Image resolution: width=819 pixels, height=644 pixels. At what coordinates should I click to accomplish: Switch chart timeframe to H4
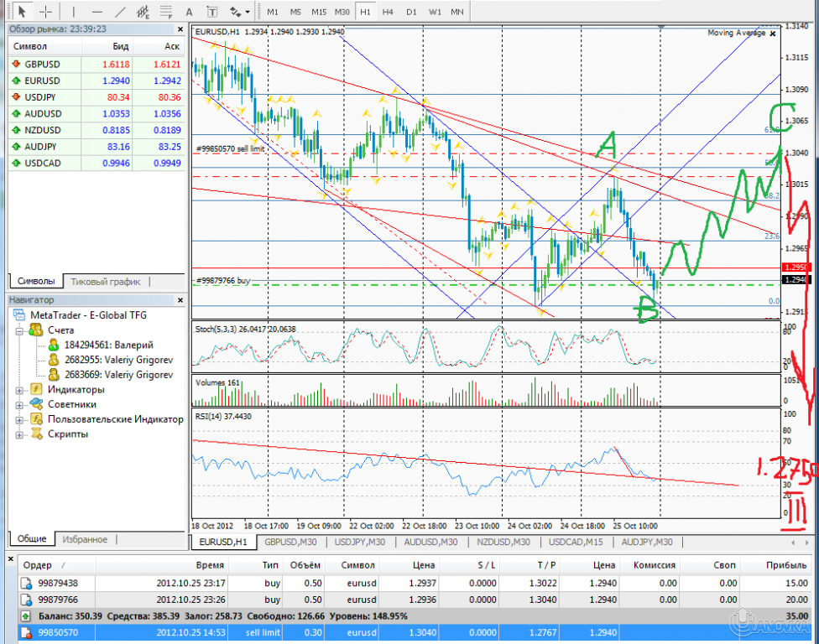click(x=386, y=11)
